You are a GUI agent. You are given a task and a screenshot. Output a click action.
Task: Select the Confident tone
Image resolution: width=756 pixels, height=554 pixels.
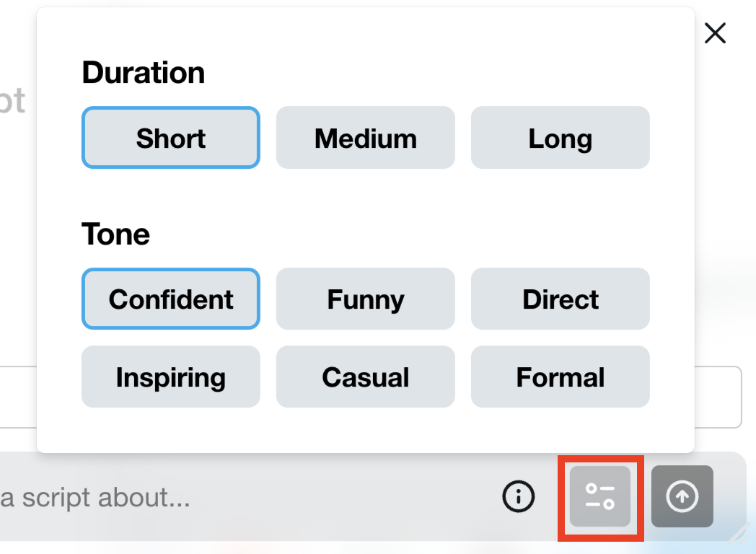tap(171, 299)
